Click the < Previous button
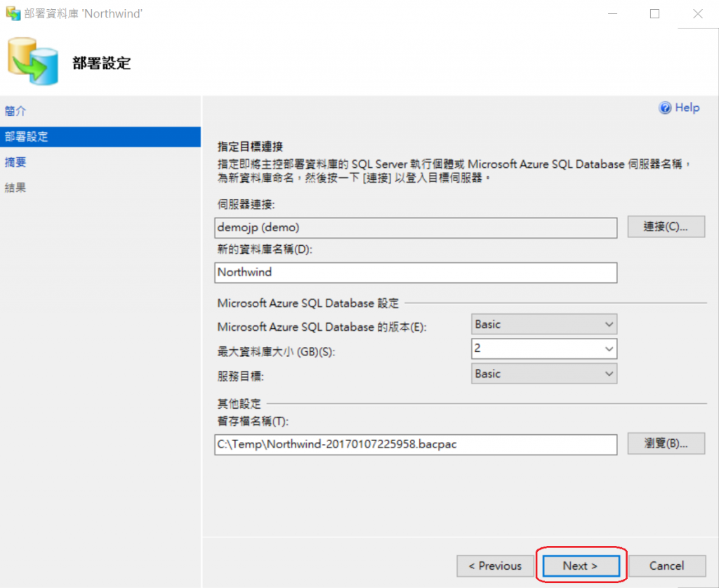The height and width of the screenshot is (588, 719). [x=495, y=566]
